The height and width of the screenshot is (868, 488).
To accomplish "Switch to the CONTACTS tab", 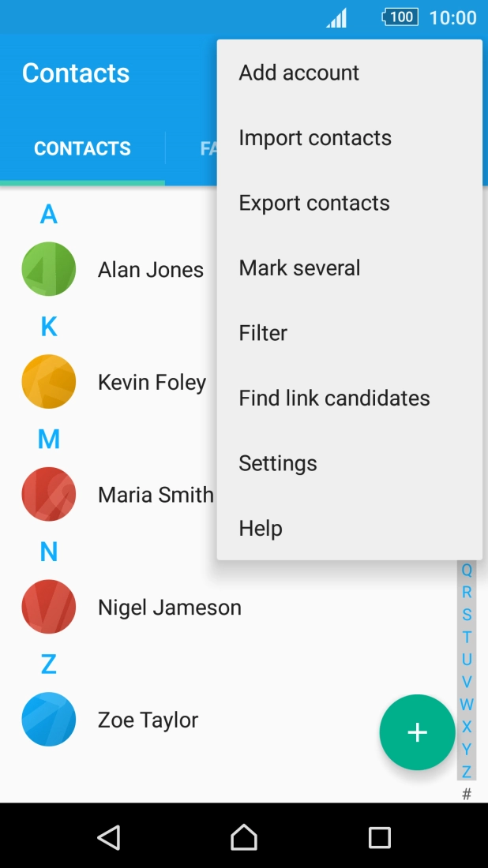I will coord(82,148).
